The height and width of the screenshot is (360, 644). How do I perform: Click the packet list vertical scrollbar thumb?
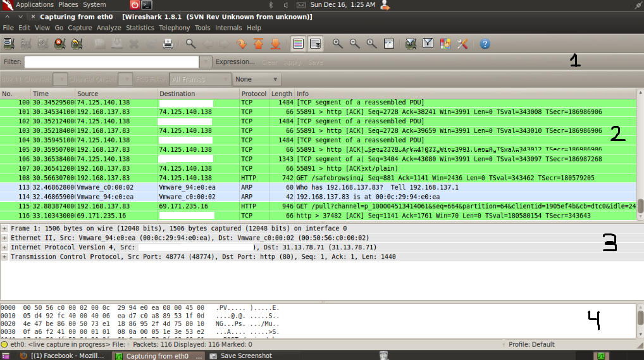(x=640, y=206)
